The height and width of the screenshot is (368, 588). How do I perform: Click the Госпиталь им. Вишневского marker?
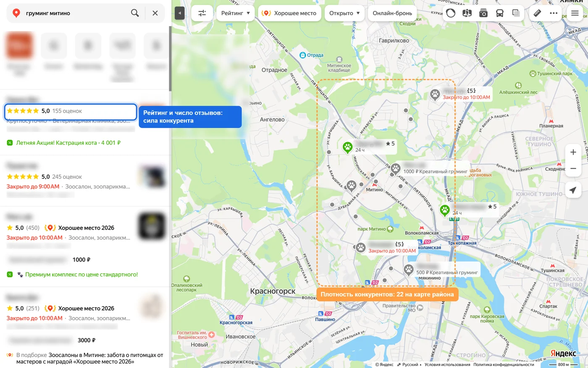pos(212,335)
